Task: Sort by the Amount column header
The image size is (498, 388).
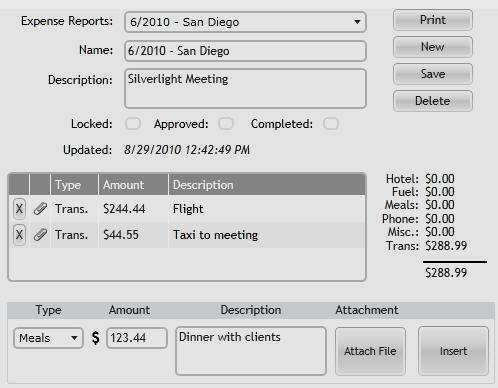Action: coord(133,185)
